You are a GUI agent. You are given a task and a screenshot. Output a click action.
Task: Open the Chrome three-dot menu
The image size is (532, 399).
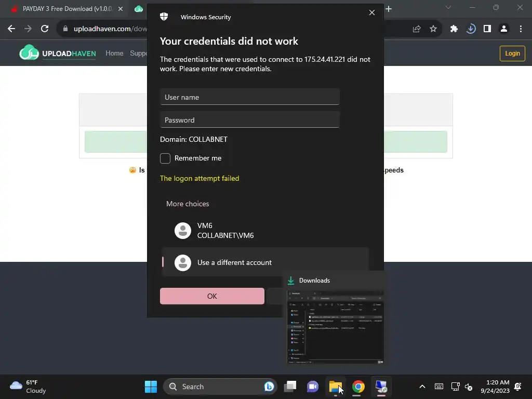click(x=521, y=29)
